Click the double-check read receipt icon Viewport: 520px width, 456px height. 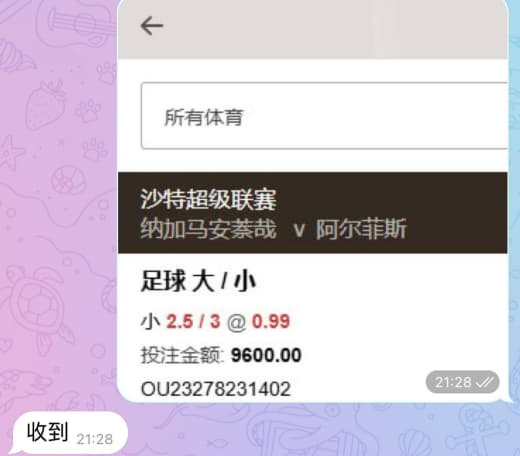pyautogui.click(x=484, y=382)
